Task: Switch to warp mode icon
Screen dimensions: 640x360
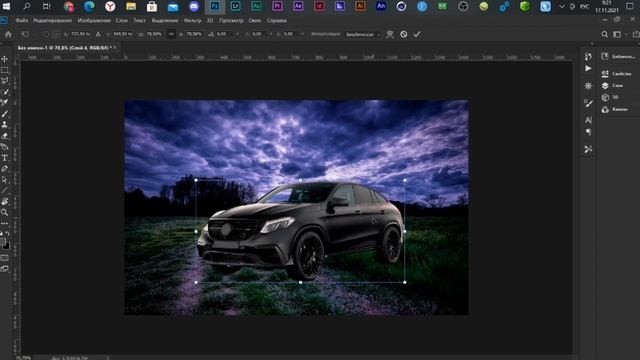Action: tap(390, 34)
